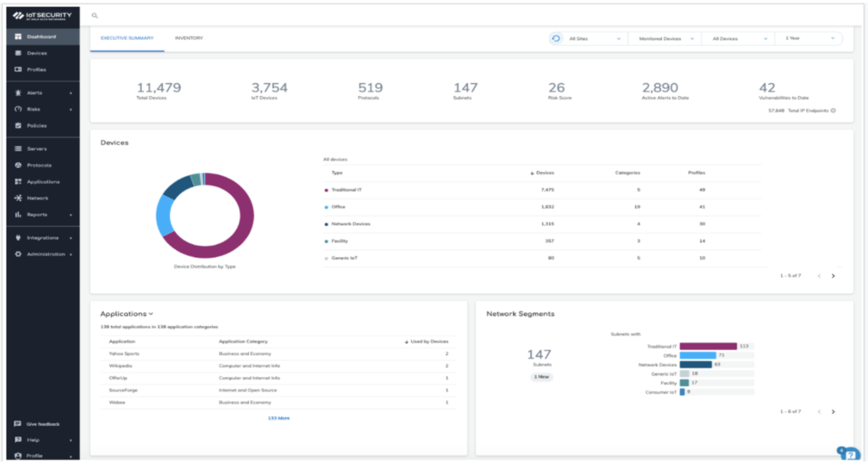Select the Protocols menu label
This screenshot has width=868, height=464.
coord(39,165)
